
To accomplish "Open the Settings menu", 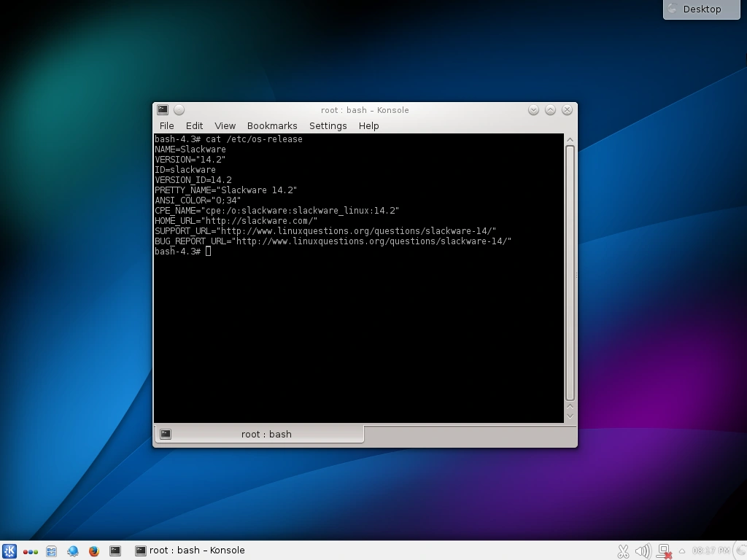I will pos(328,125).
